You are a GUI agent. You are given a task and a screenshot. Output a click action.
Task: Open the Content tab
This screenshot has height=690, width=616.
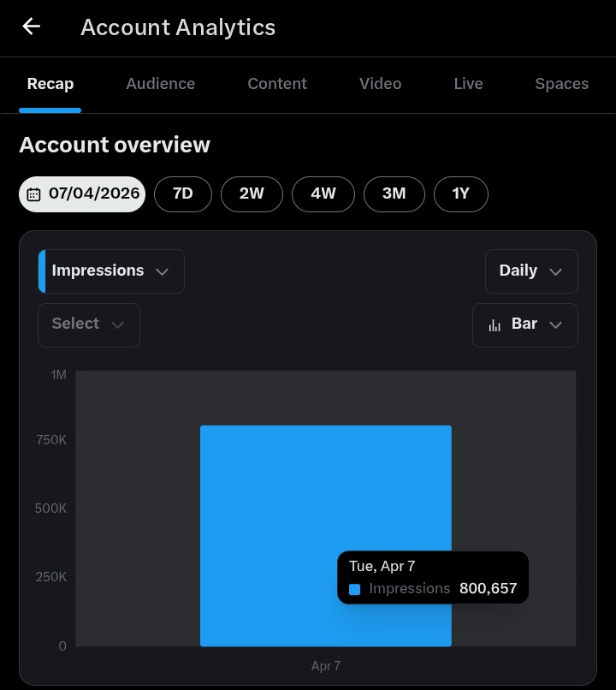tap(277, 84)
